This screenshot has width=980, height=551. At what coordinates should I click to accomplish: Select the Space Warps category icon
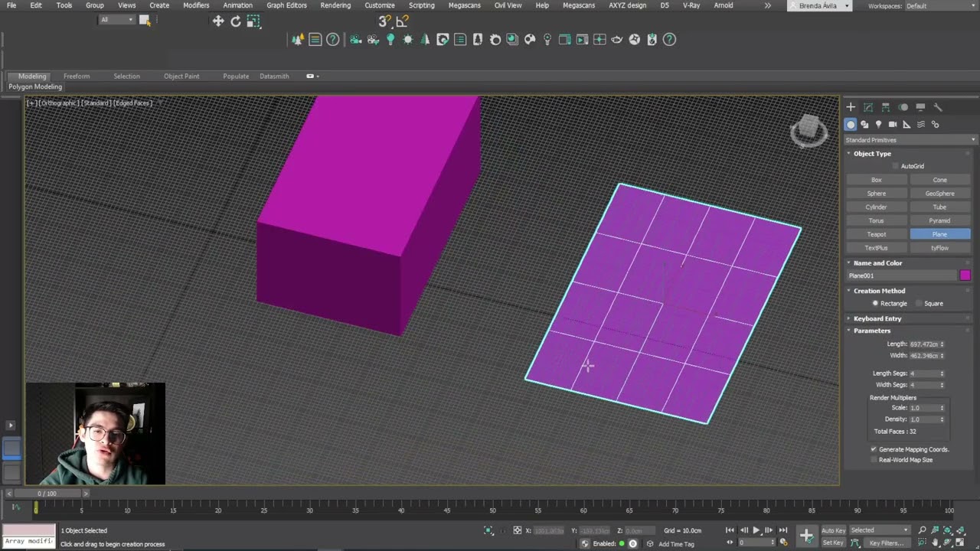click(921, 124)
